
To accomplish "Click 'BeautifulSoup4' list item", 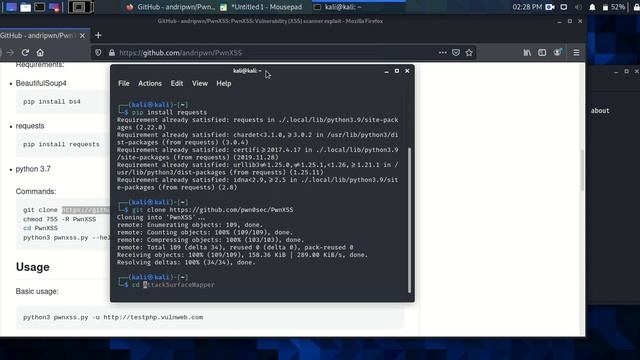I will click(41, 83).
